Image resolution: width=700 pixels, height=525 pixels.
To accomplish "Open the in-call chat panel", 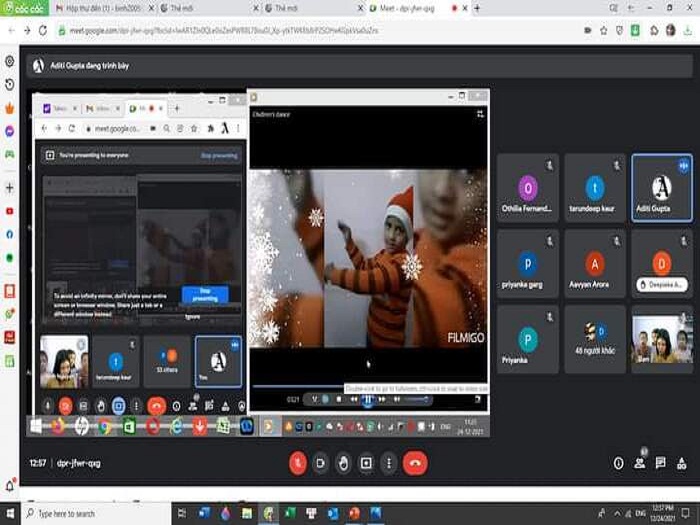I will 661,463.
